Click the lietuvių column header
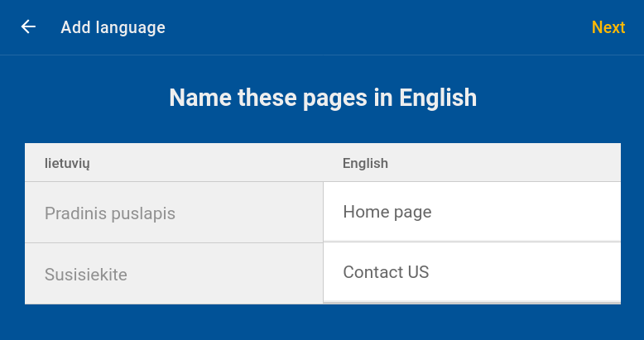The width and height of the screenshot is (644, 340). (x=67, y=163)
